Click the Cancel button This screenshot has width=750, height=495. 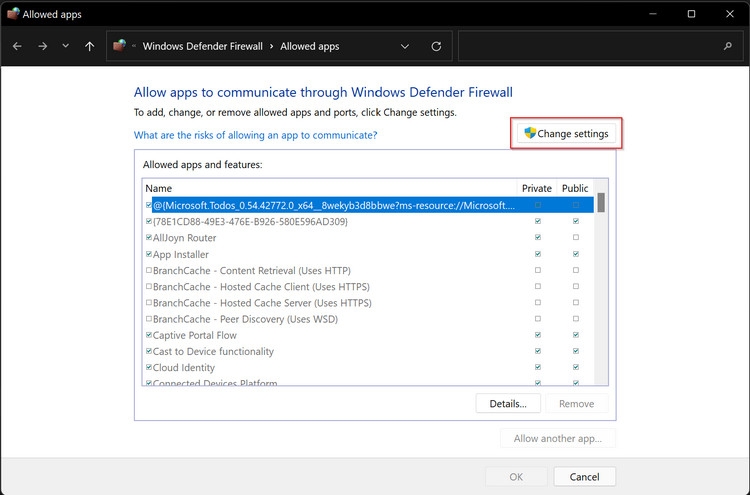[x=584, y=477]
